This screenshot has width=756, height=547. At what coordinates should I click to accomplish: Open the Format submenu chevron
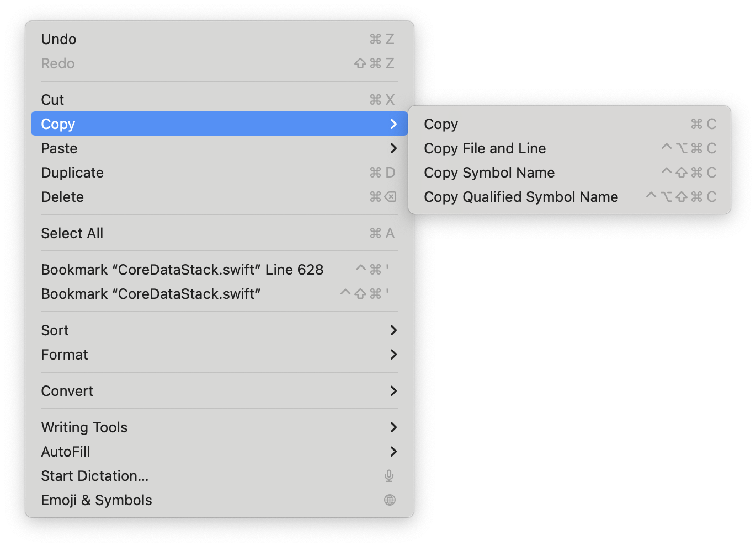(393, 355)
